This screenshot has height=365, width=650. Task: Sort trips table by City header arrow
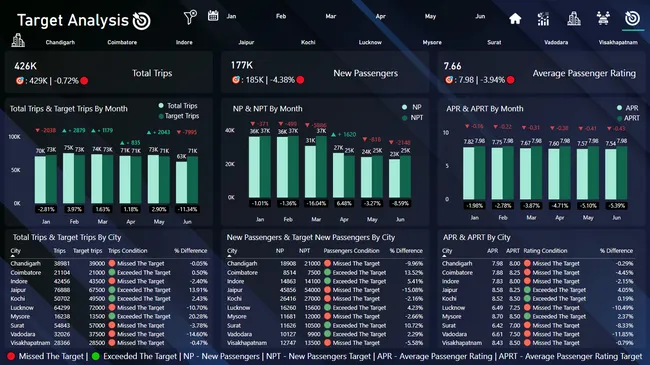[x=15, y=251]
